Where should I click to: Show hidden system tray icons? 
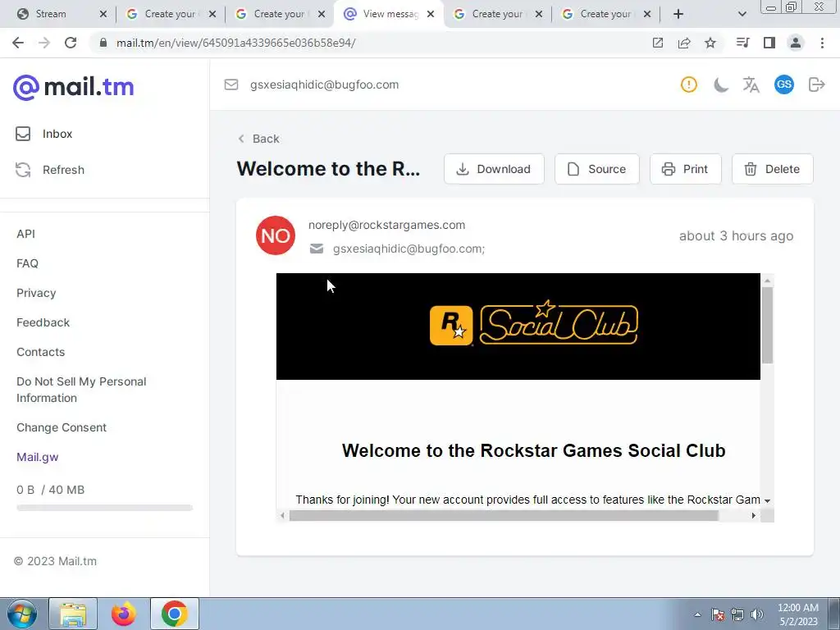click(x=697, y=614)
